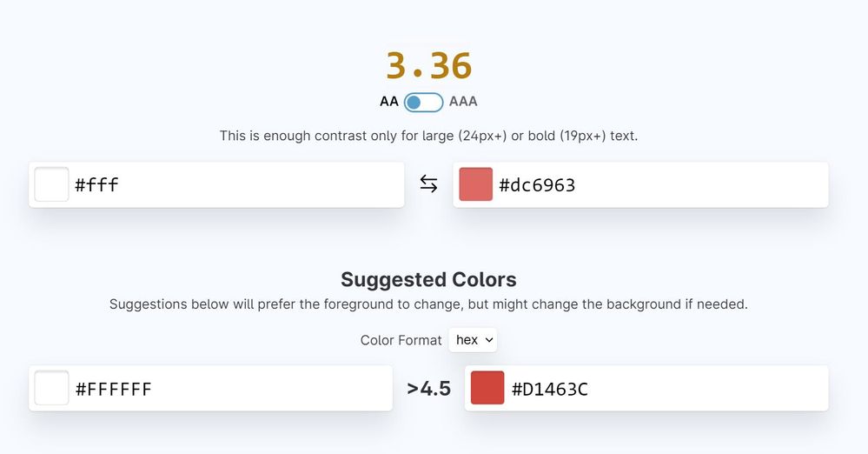Open the #dc6963 red color swatch

pos(475,184)
